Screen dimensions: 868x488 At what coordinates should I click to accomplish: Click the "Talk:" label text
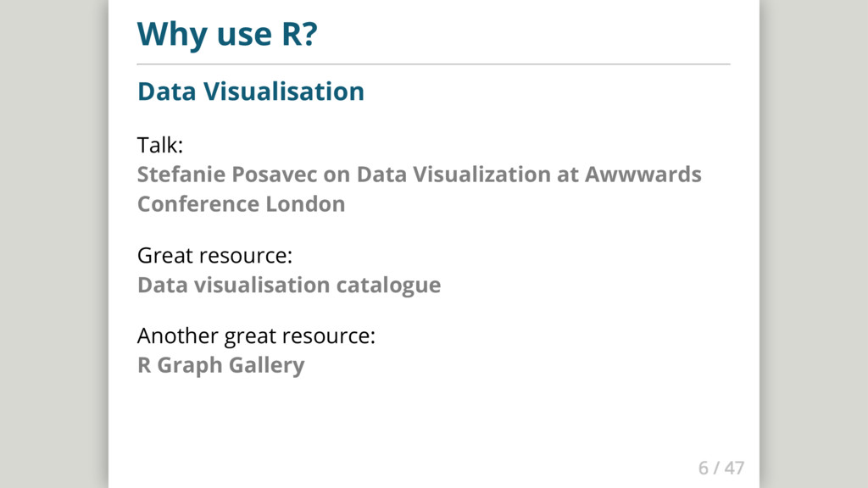coord(160,146)
